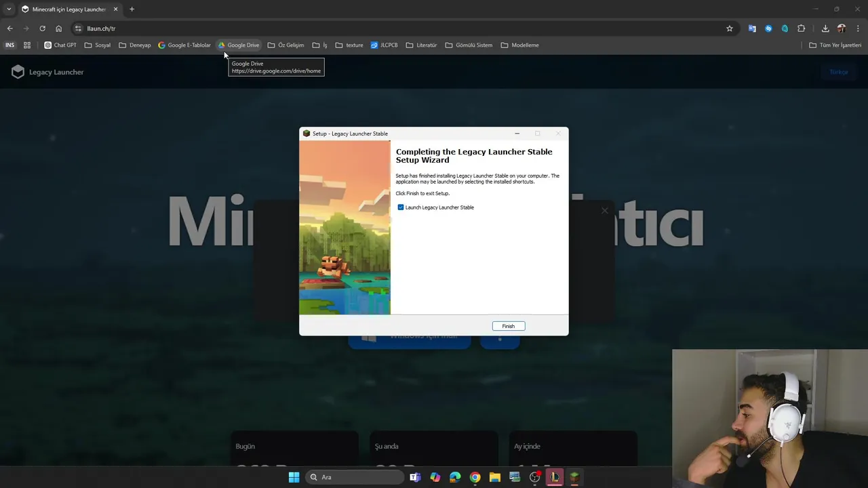Screen dimensions: 868x488
Task: Minimize the Setup wizard window
Action: [x=517, y=134]
